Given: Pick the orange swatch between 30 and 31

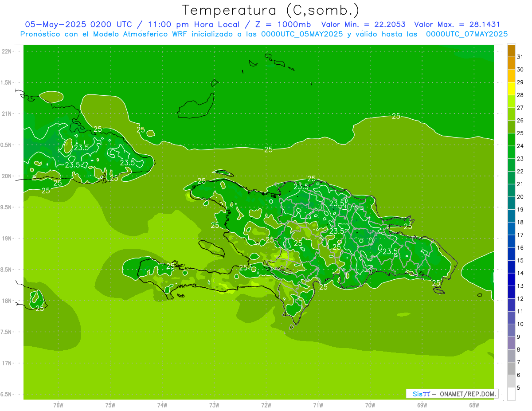Looking at the screenshot, I should click(511, 63).
